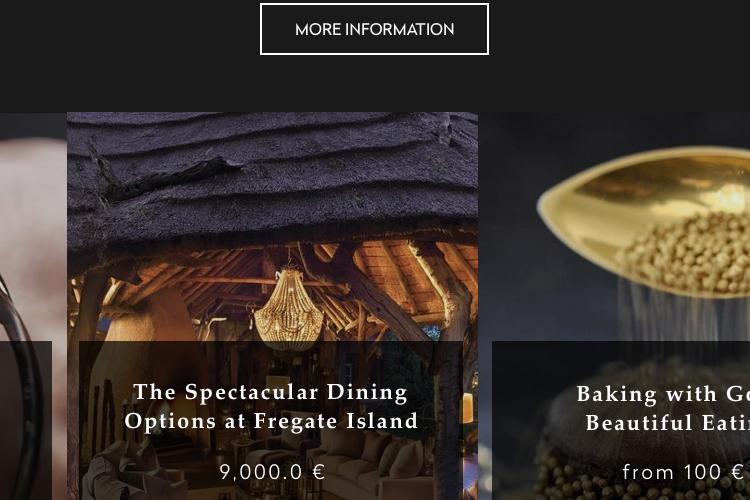Click the Baking with Gold caption overlay
Screen dimensions: 750x500
pos(621,421)
